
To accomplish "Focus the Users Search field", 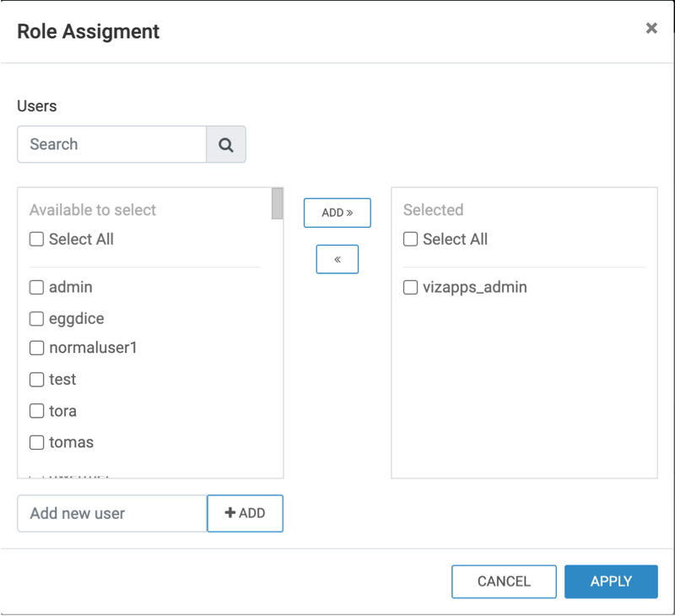I will click(111, 144).
